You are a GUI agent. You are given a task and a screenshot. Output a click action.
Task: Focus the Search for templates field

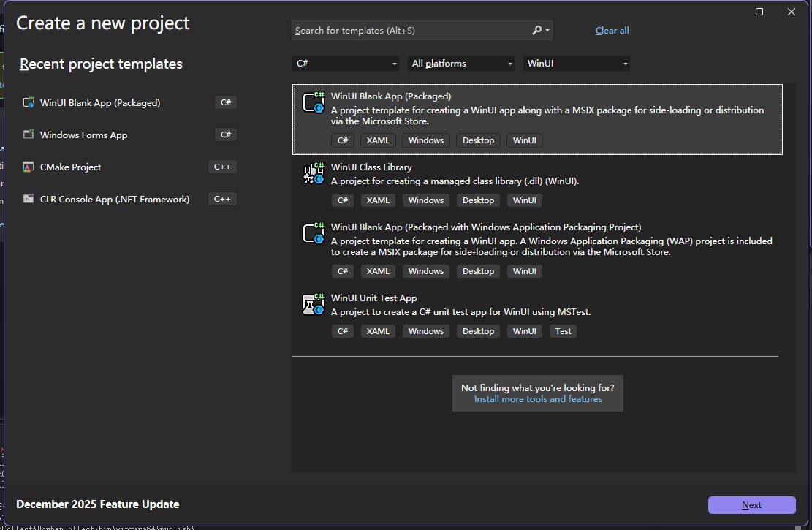coord(409,31)
